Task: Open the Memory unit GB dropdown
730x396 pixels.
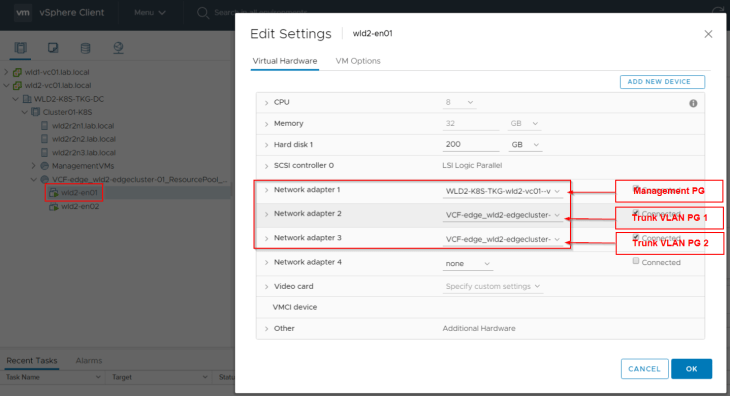Action: (x=524, y=124)
